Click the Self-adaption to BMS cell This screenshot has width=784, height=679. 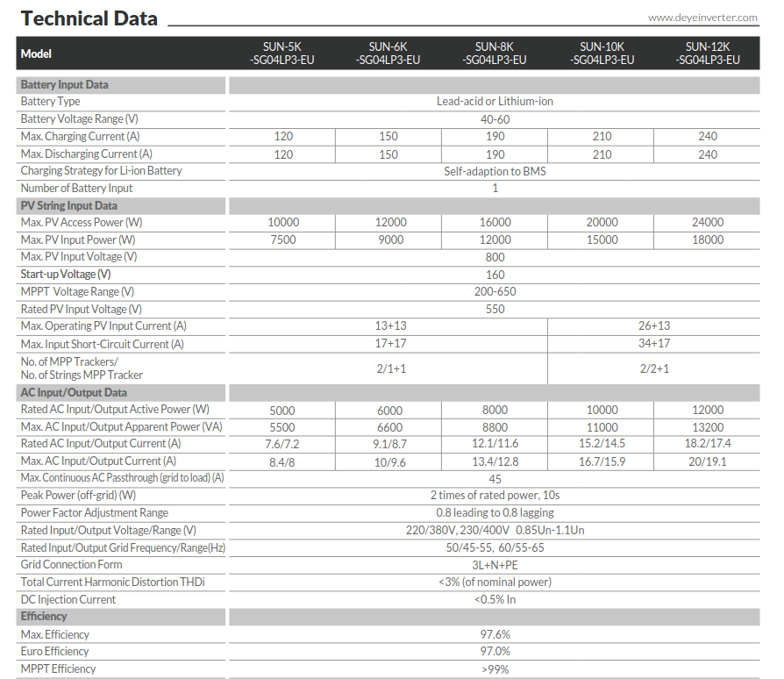pyautogui.click(x=495, y=171)
